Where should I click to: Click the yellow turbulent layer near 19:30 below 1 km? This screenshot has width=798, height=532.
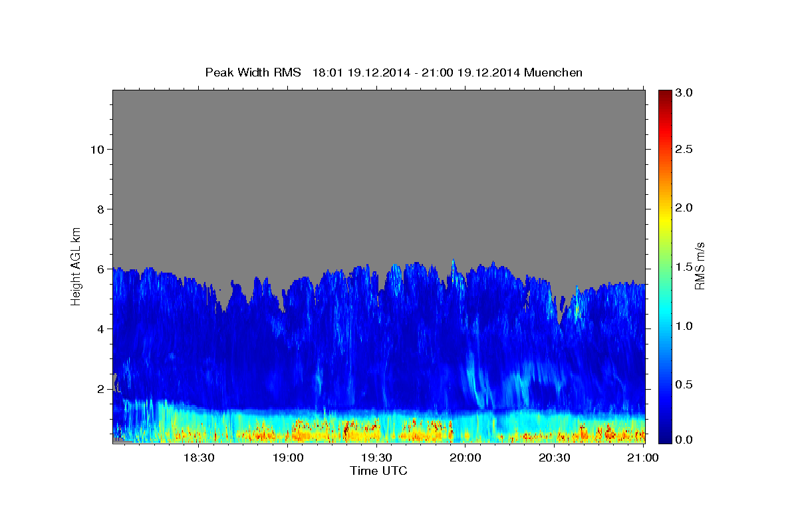coord(376,432)
